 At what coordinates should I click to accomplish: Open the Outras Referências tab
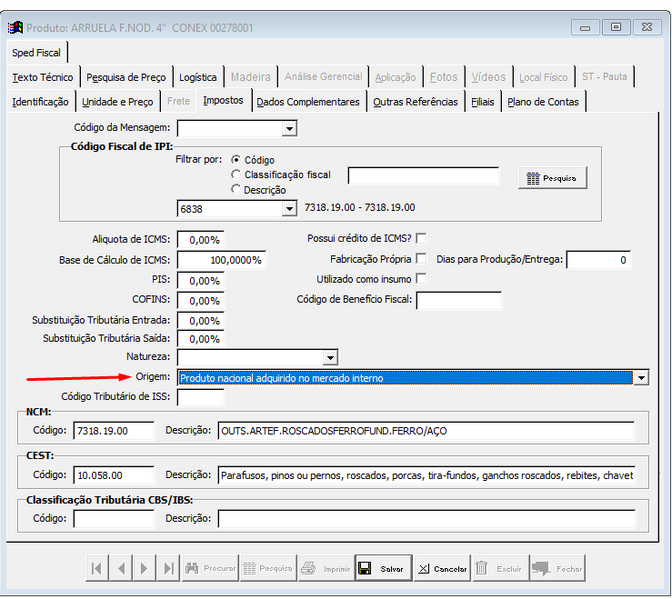point(415,102)
